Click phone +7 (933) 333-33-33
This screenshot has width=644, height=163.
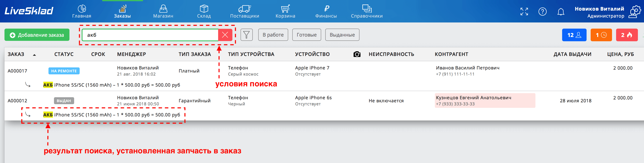[x=455, y=104]
